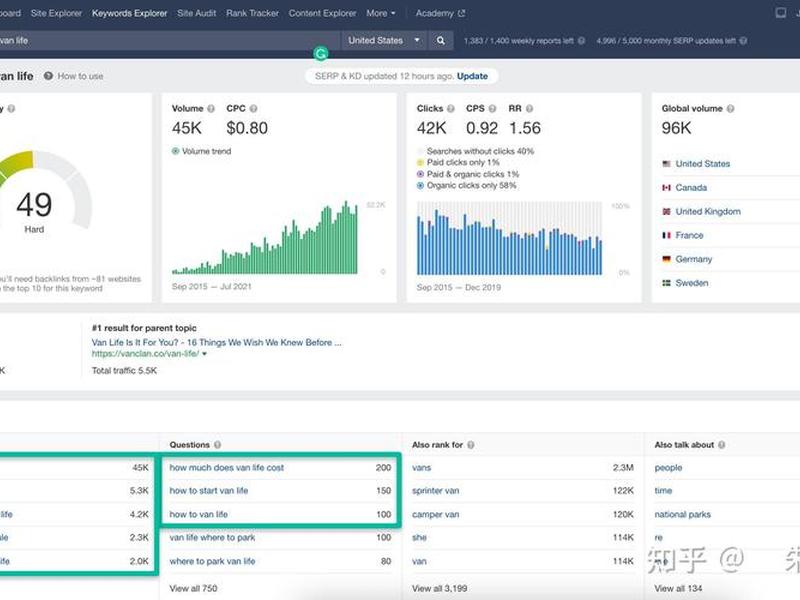800x600 pixels.
Task: Open how much does van life cost
Action: (x=227, y=467)
